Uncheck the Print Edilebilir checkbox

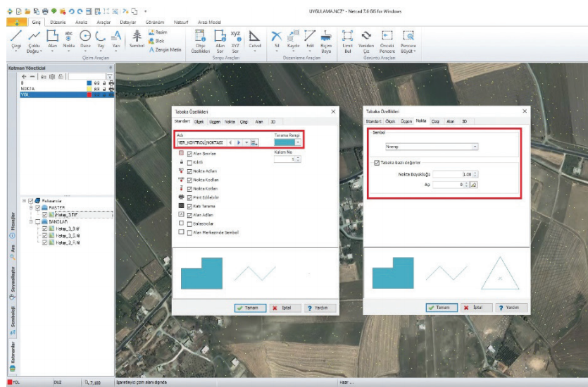pyautogui.click(x=190, y=196)
